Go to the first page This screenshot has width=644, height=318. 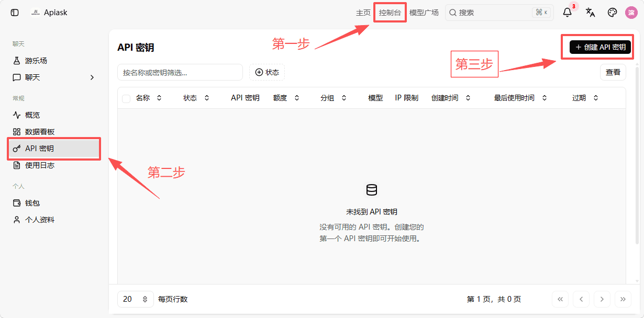560,299
